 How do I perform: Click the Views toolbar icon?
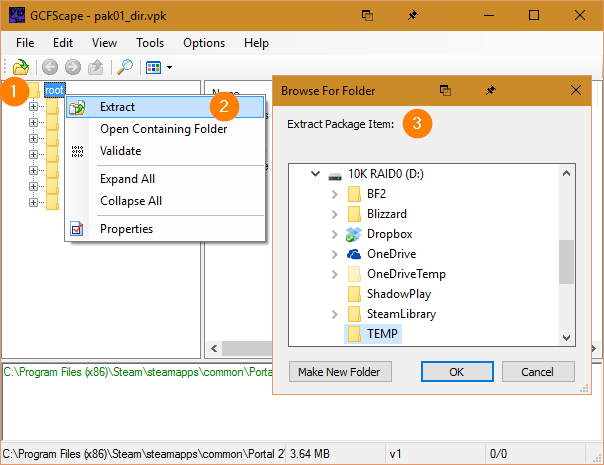click(x=153, y=68)
